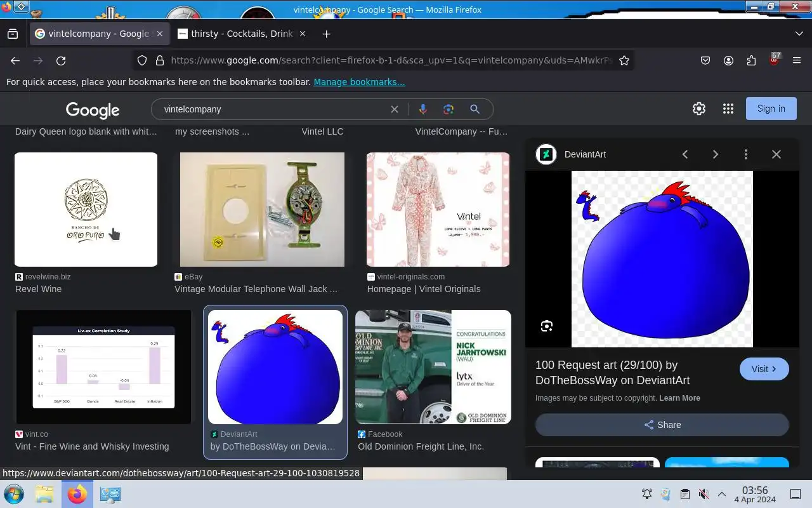This screenshot has width=812, height=508.
Task: Open the large blue creature preview image
Action: coord(662,259)
